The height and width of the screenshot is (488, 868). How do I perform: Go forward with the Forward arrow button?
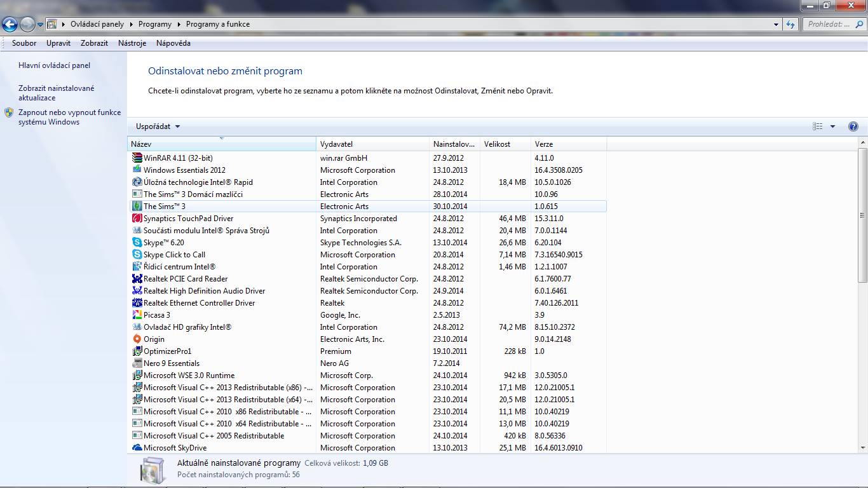[27, 25]
